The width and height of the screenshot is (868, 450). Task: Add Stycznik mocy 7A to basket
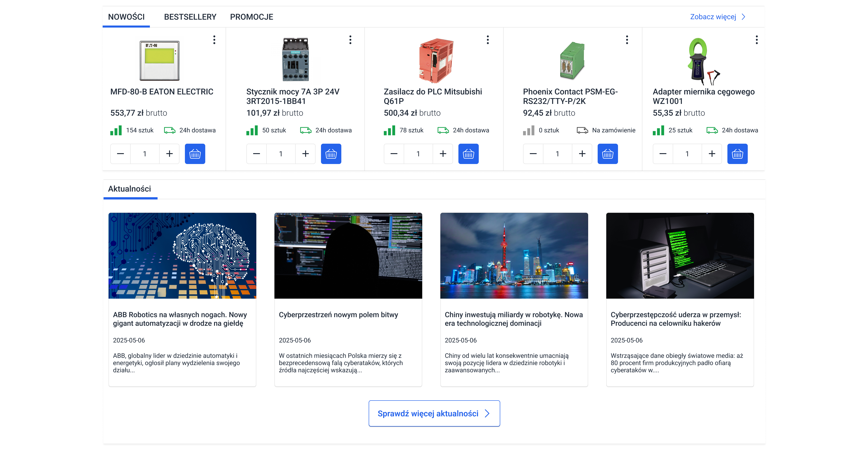tap(330, 154)
